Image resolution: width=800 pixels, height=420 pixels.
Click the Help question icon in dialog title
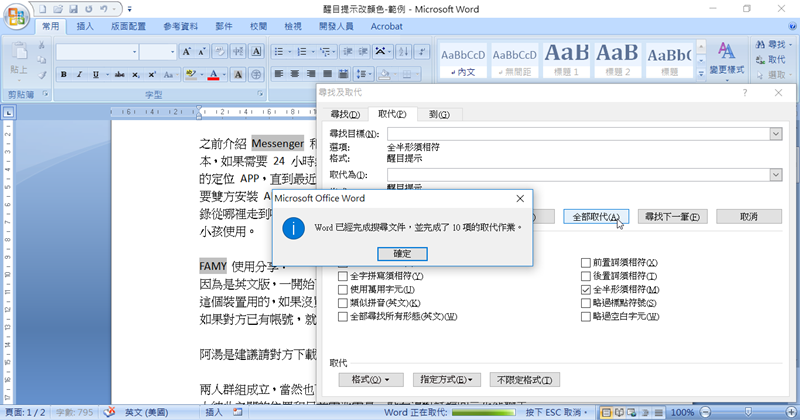point(745,92)
